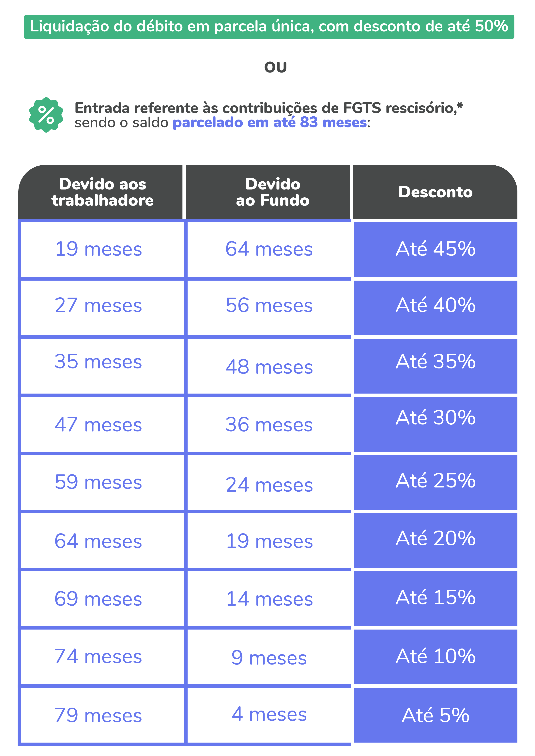Click the "Até 15%" discount cell
Viewport: 535px width, 756px height.
(x=435, y=598)
